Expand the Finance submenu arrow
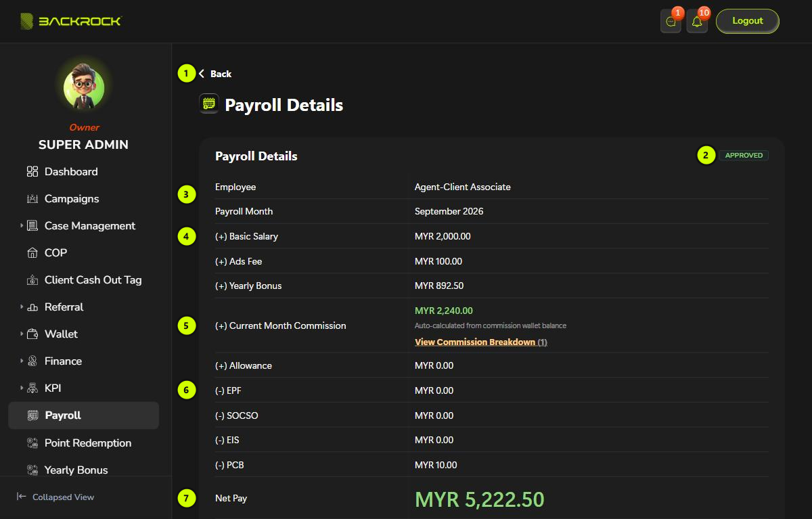The height and width of the screenshot is (519, 812). pyautogui.click(x=22, y=361)
